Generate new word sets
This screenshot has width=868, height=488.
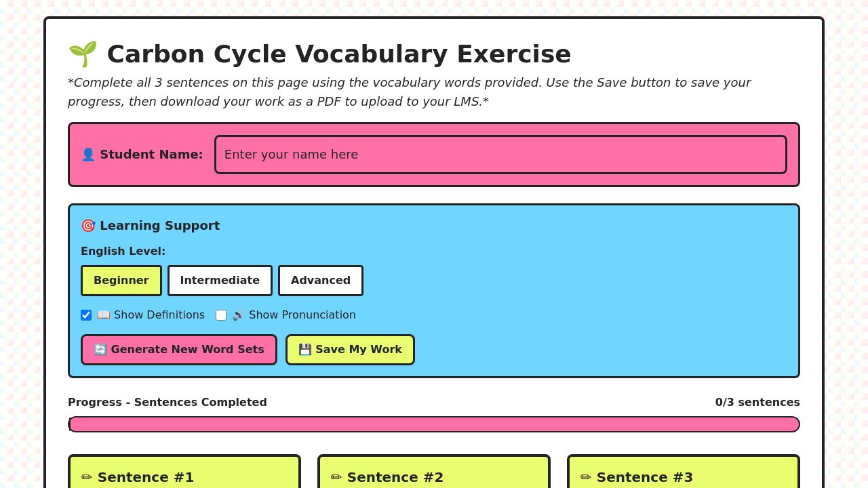[179, 350]
